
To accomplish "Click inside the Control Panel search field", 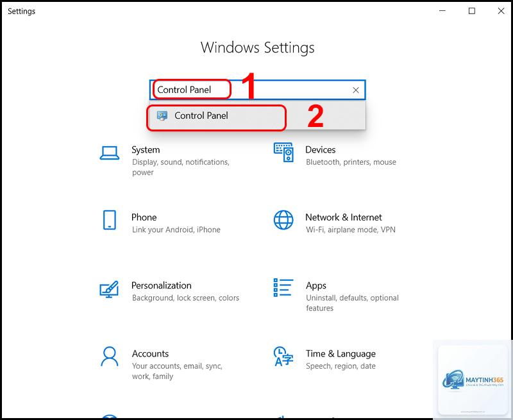I will [x=258, y=90].
